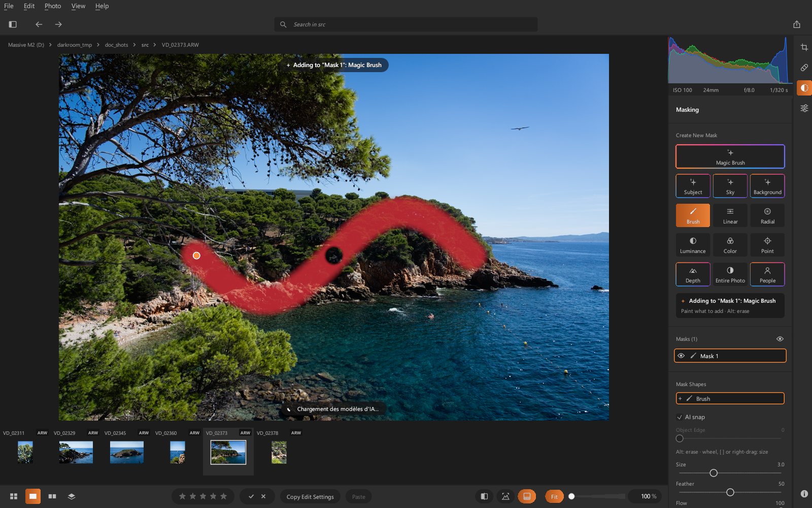The width and height of the screenshot is (812, 508).
Task: Click the Copy Edit Settings button
Action: [x=310, y=496]
